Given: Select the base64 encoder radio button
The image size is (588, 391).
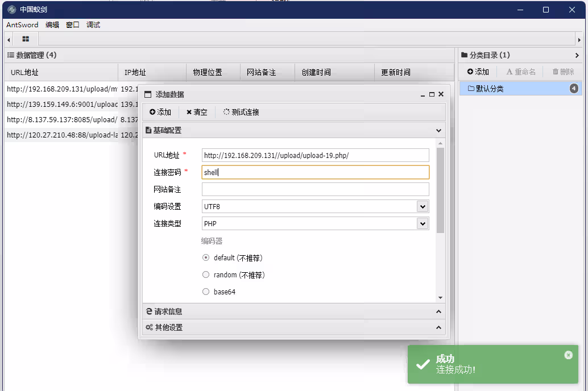Looking at the screenshot, I should click(x=205, y=292).
